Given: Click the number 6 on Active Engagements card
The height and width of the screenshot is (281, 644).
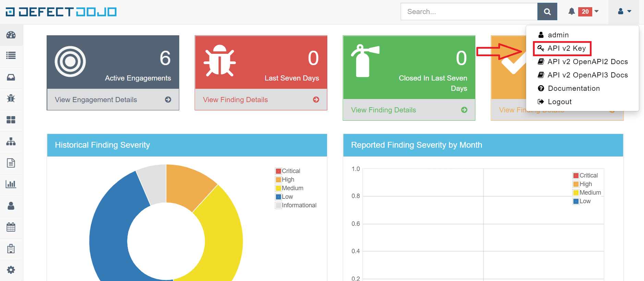Looking at the screenshot, I should click(165, 58).
